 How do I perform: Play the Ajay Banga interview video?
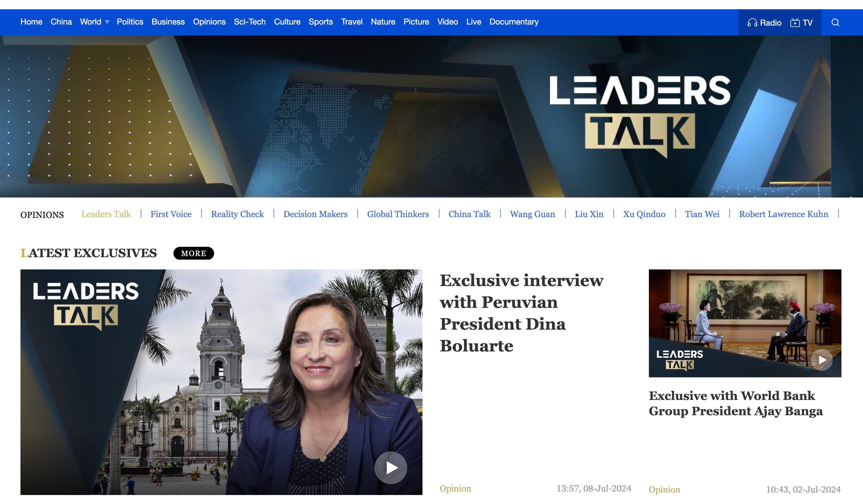(821, 360)
